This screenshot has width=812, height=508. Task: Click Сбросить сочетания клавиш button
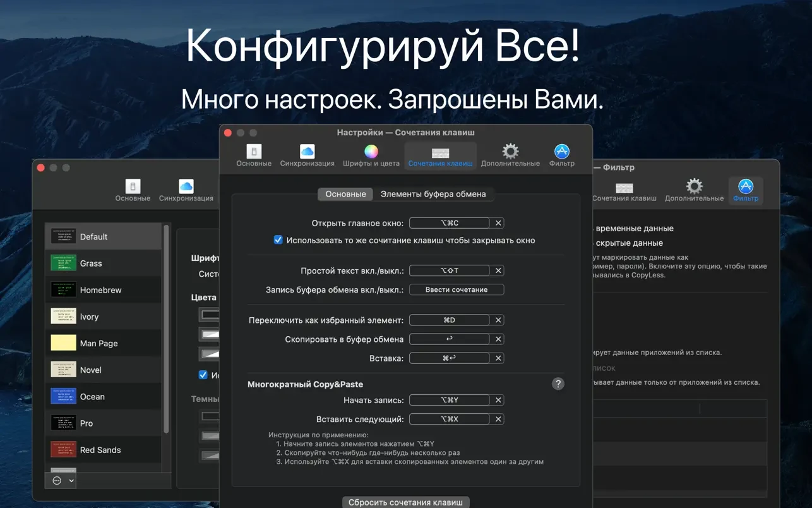coord(406,502)
